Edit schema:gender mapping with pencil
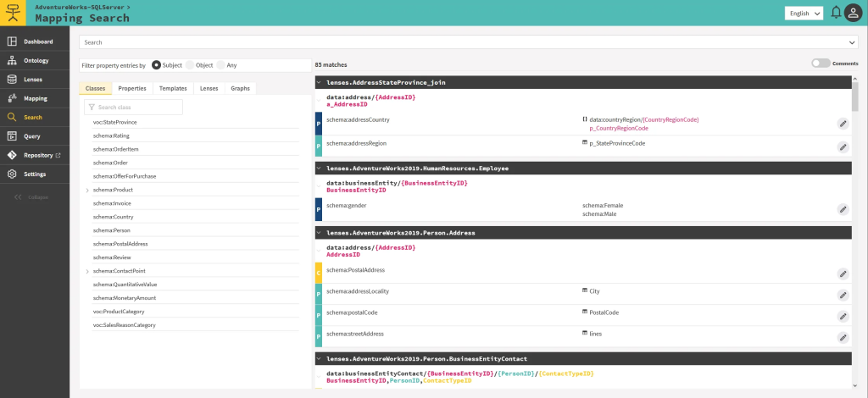Viewport: 868px width, 398px height. click(x=843, y=209)
